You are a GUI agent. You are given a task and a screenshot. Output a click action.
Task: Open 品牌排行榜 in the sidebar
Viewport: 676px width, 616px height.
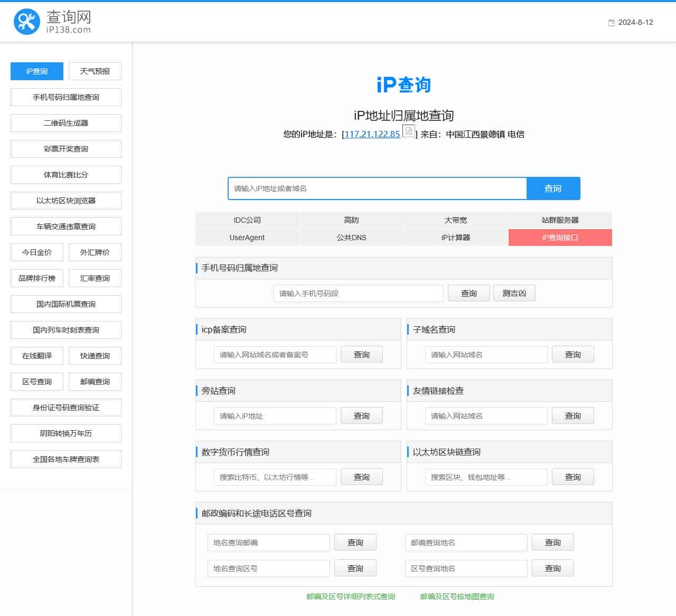[x=37, y=278]
